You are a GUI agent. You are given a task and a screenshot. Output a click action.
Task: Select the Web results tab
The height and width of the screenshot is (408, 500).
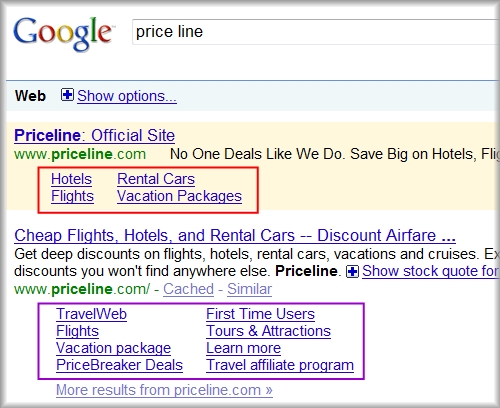pos(30,96)
